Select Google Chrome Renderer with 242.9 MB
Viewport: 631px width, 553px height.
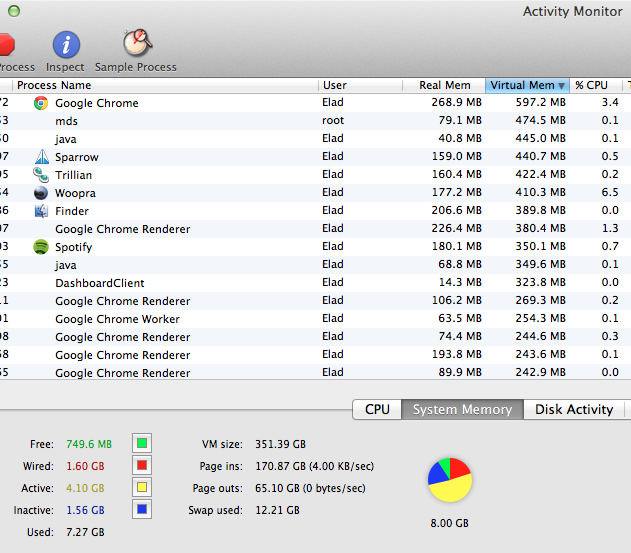click(316, 372)
